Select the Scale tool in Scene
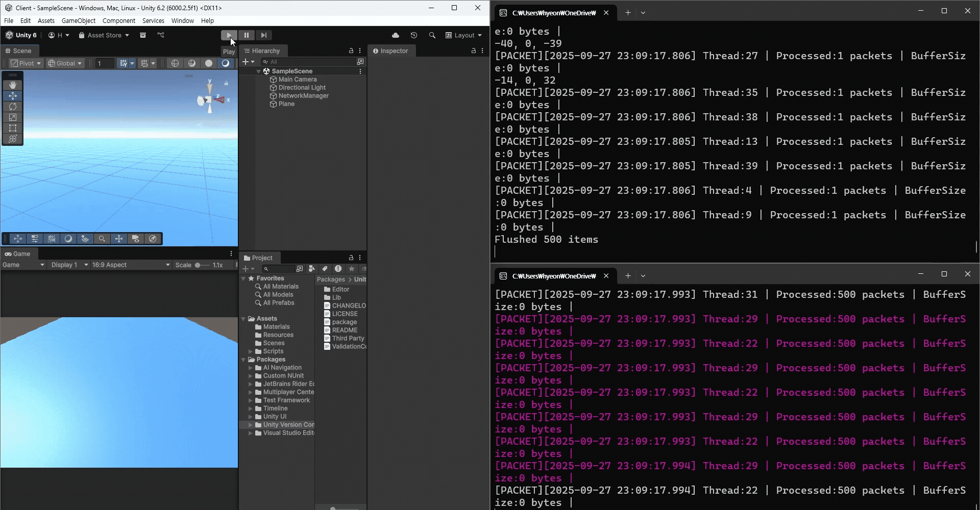The width and height of the screenshot is (980, 510). pyautogui.click(x=13, y=117)
